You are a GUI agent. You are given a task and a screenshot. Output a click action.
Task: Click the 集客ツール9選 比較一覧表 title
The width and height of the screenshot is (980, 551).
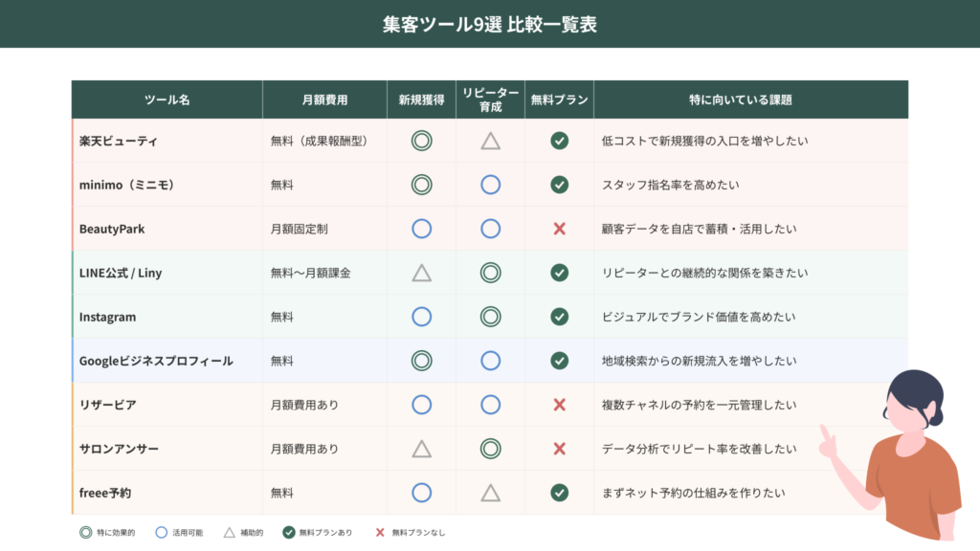click(x=490, y=25)
